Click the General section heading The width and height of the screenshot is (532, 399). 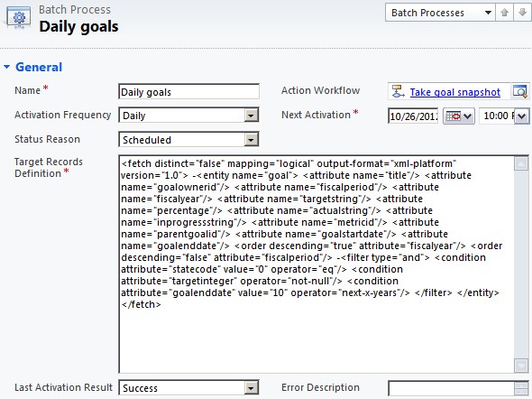39,67
